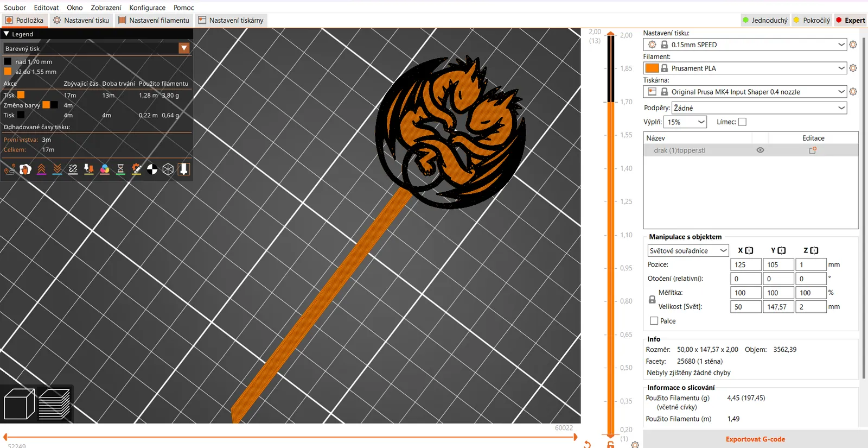Expand the Výplň 15% infill dropdown
This screenshot has width=868, height=448.
686,122
